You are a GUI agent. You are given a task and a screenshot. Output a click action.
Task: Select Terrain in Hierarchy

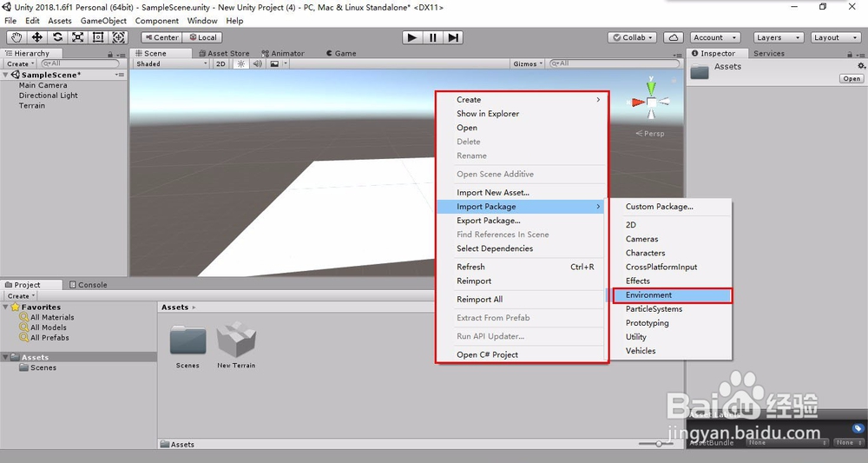click(x=31, y=105)
